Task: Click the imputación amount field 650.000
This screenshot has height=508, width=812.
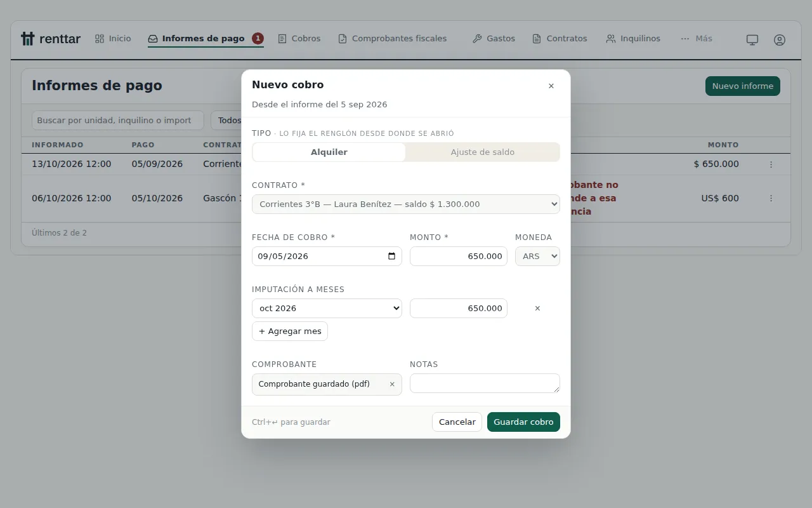Action: [x=459, y=308]
